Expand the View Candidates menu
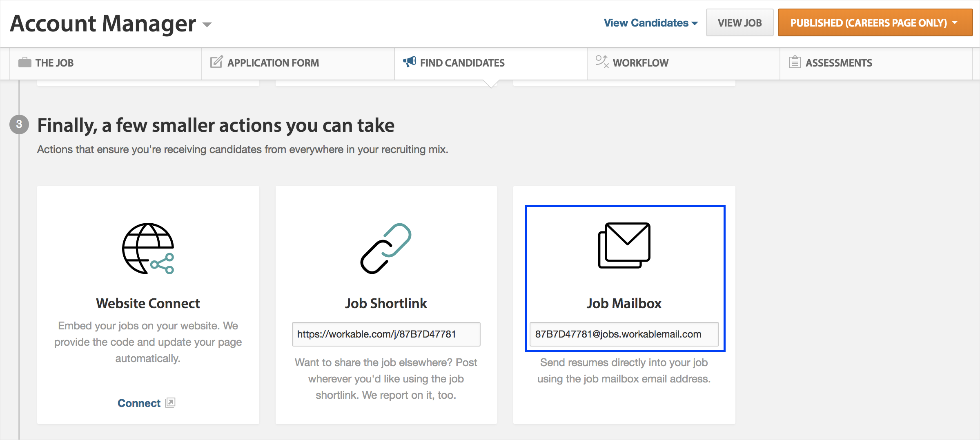The width and height of the screenshot is (980, 440). (x=650, y=23)
